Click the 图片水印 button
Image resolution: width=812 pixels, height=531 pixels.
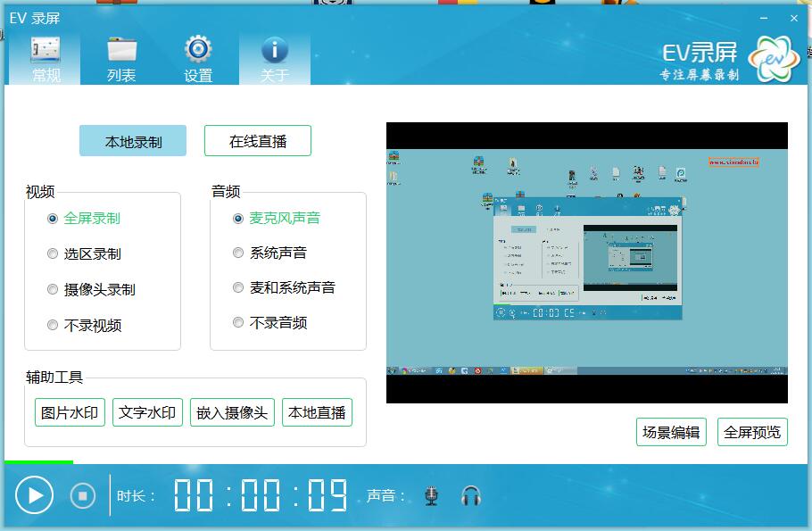pyautogui.click(x=70, y=412)
